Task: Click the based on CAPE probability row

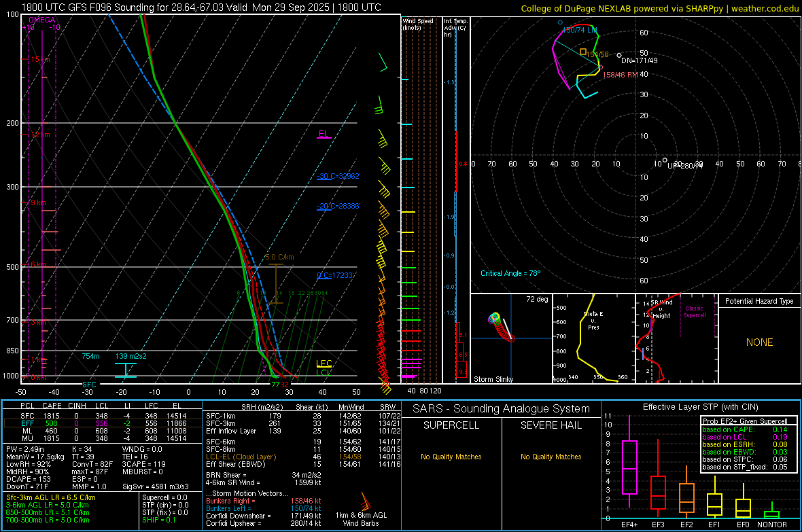Action: [745, 429]
